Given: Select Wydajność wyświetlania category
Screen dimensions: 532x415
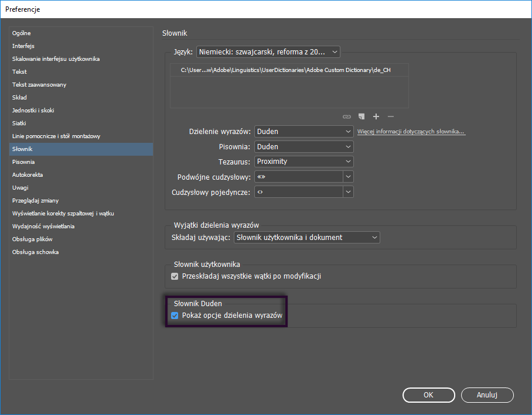Looking at the screenshot, I should pos(81,227).
